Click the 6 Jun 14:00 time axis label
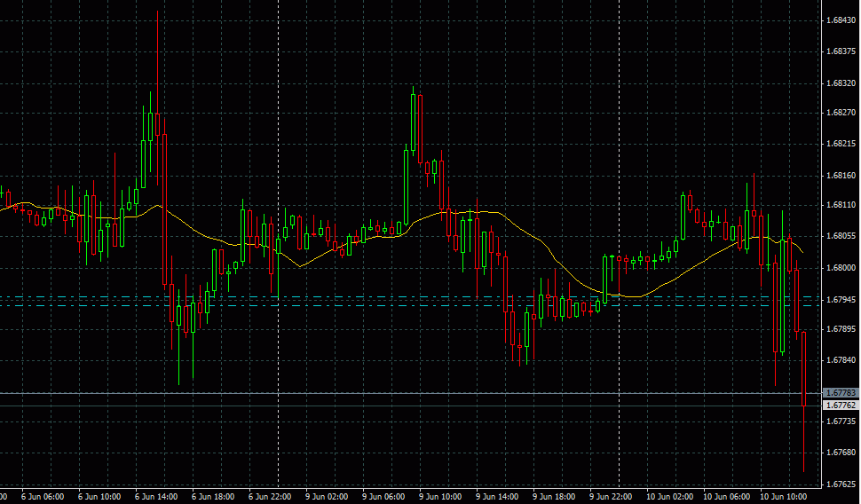Viewport: 861px width, 504px height. pos(156,497)
